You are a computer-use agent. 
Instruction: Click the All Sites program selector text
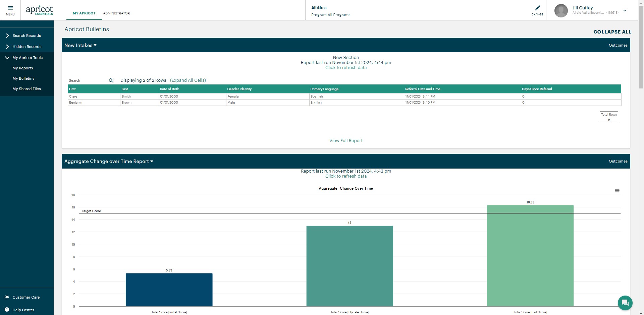pyautogui.click(x=319, y=8)
